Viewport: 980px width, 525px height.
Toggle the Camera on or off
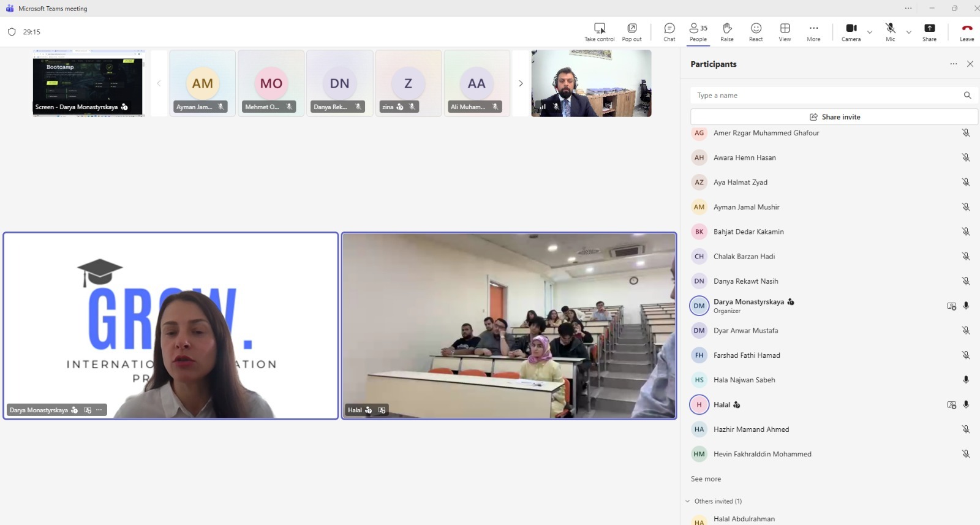[x=851, y=32]
